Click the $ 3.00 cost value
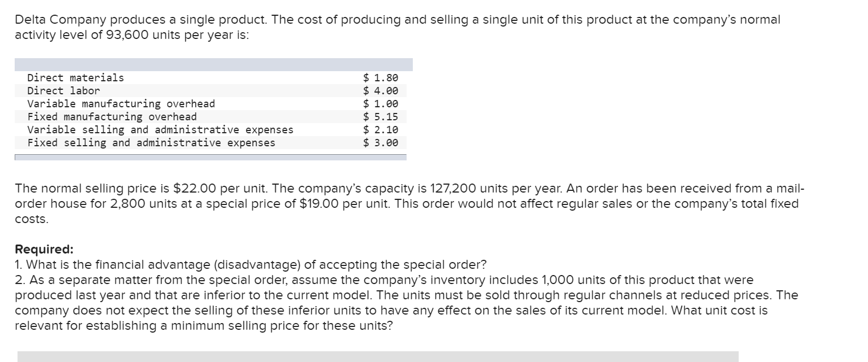 point(381,143)
